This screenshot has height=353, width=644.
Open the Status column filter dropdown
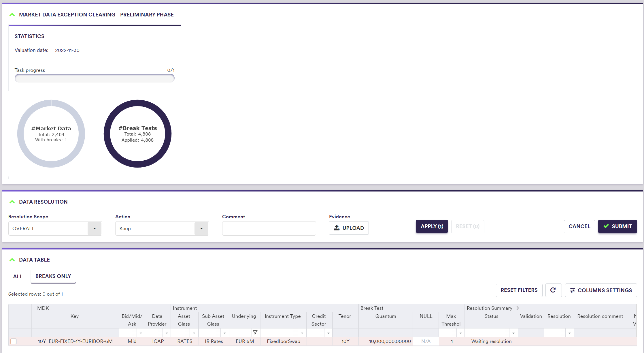coord(513,333)
